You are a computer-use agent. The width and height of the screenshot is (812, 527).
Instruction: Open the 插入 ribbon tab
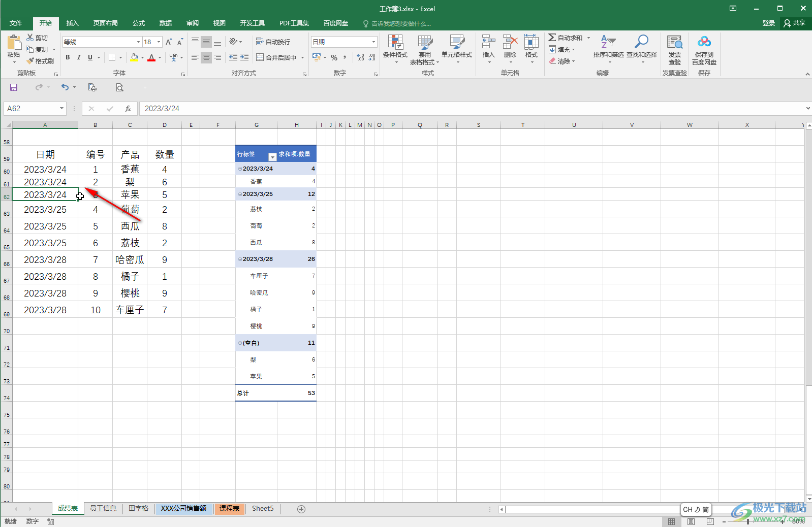(73, 23)
